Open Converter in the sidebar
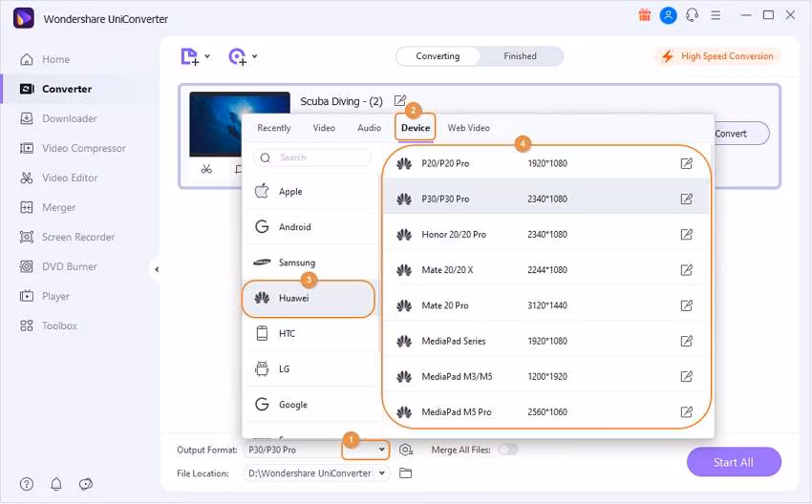812x504 pixels. pos(55,89)
